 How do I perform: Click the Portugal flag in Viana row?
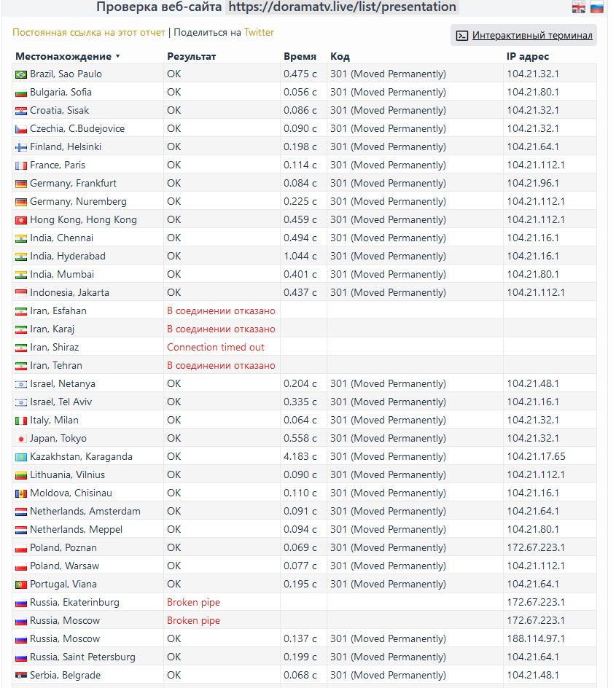[x=21, y=585]
